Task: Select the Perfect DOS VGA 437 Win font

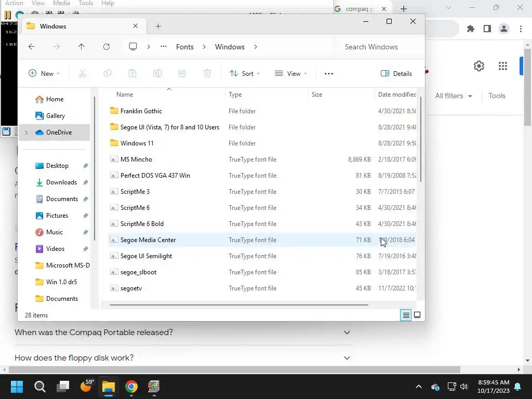Action: [262, 176]
